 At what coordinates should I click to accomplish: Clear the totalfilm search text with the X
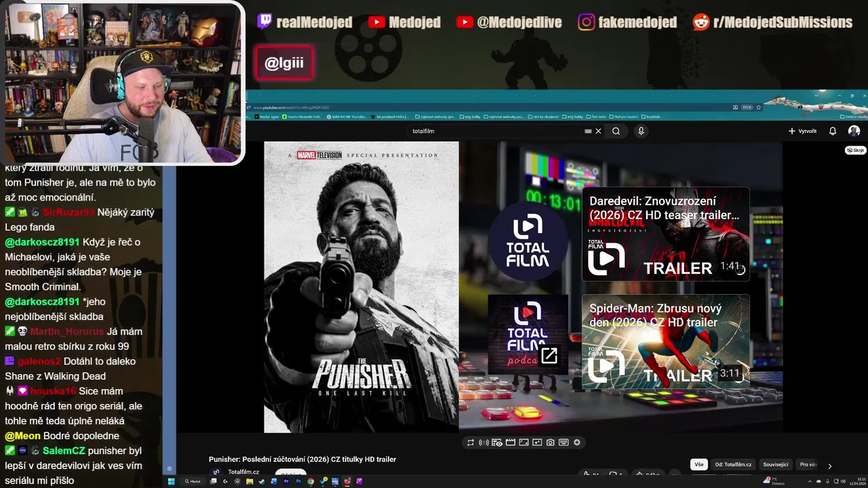(x=598, y=131)
